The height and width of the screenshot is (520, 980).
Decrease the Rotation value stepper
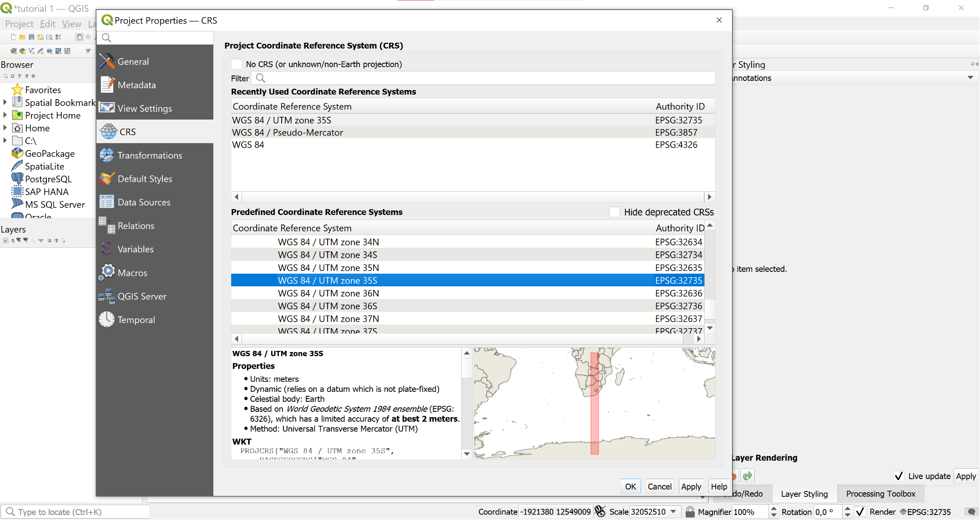(847, 515)
